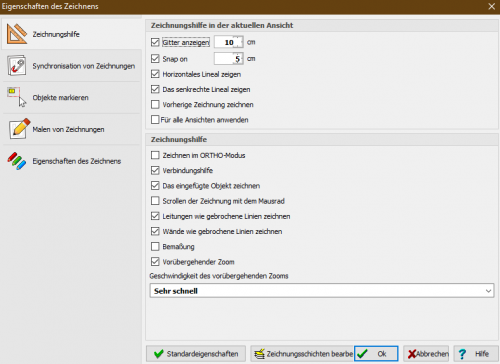Click the Synchronisation von Zeichnungen icon
The height and width of the screenshot is (364, 500).
pos(17,65)
